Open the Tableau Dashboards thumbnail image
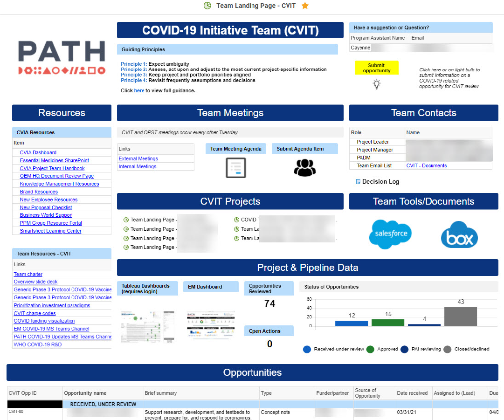The height and width of the screenshot is (420, 504). (x=147, y=326)
